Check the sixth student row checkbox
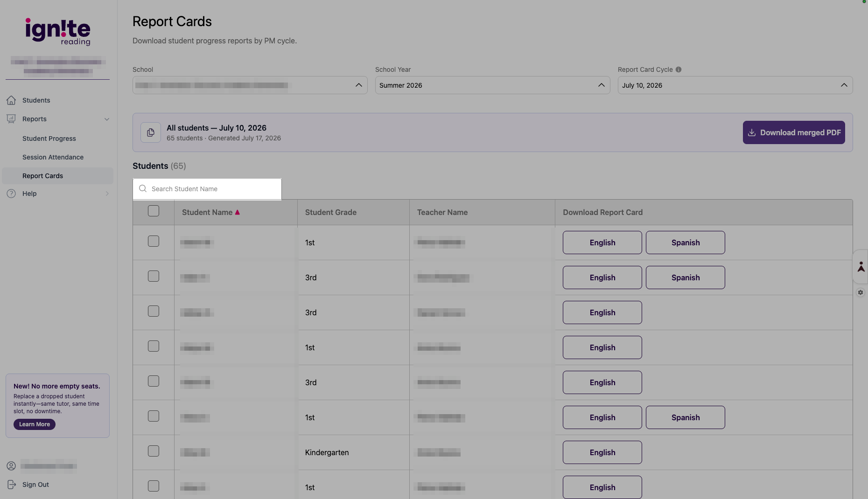This screenshot has height=499, width=868. pos(154,416)
